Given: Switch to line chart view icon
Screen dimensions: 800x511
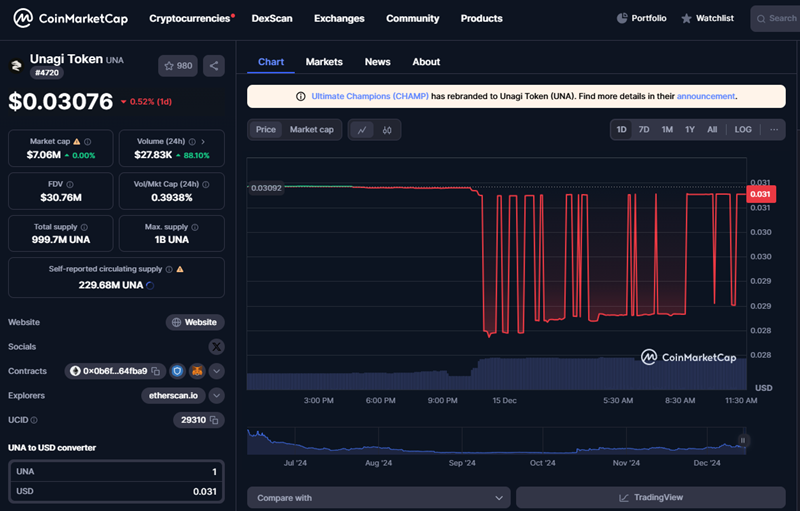Looking at the screenshot, I should point(362,130).
